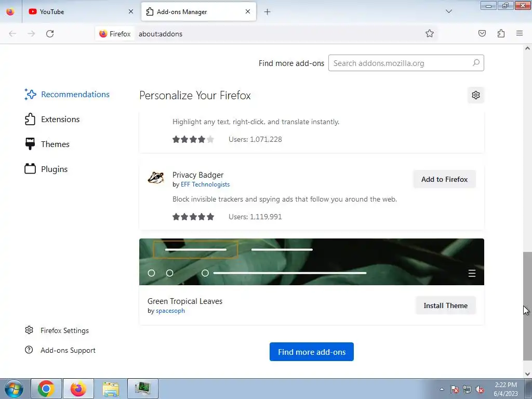This screenshot has width=532, height=399.
Task: Add Privacy Badger to Firefox
Action: pyautogui.click(x=445, y=179)
